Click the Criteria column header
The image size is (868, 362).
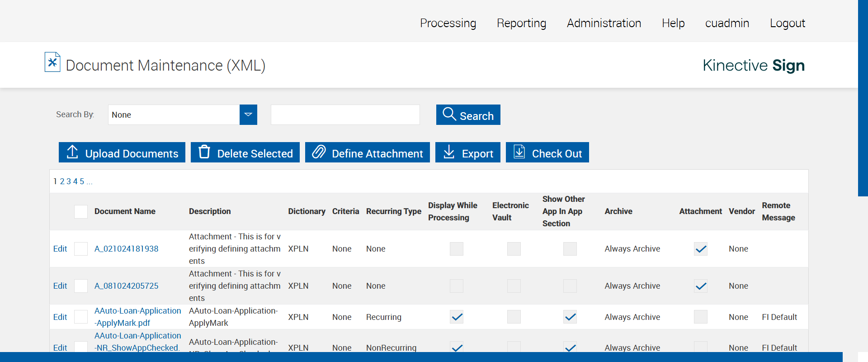(x=346, y=211)
